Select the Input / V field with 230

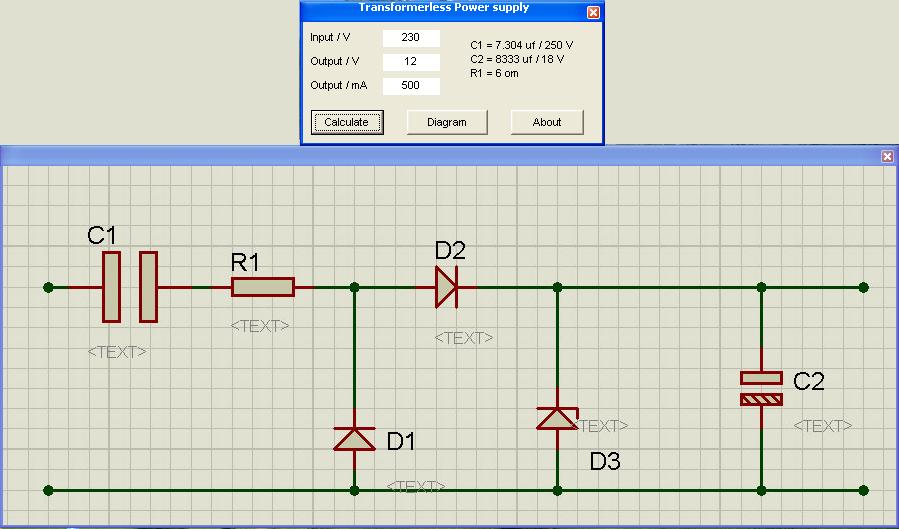(411, 38)
